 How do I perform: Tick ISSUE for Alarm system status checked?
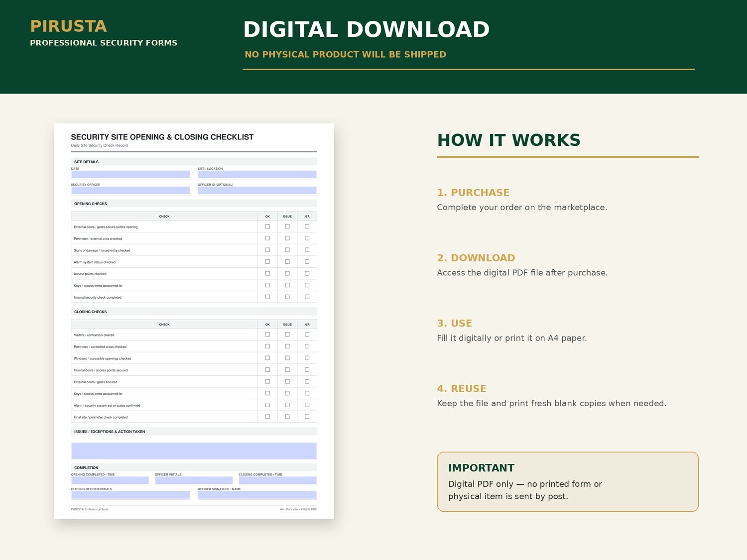tap(287, 262)
